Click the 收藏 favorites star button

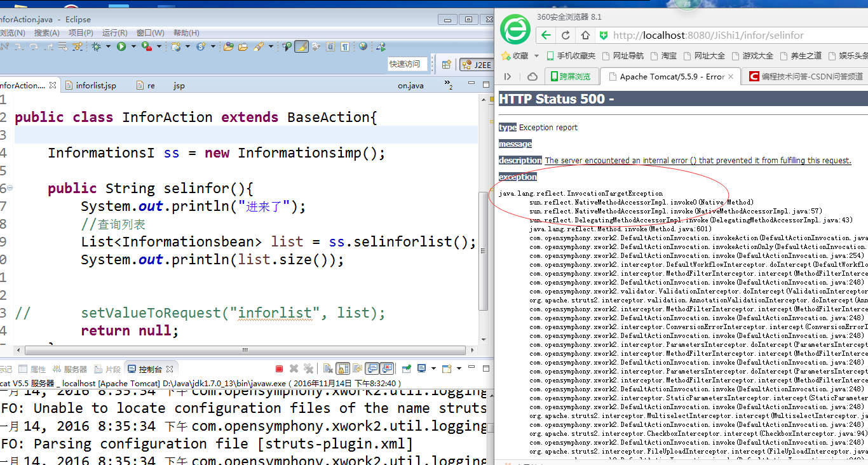pos(515,56)
